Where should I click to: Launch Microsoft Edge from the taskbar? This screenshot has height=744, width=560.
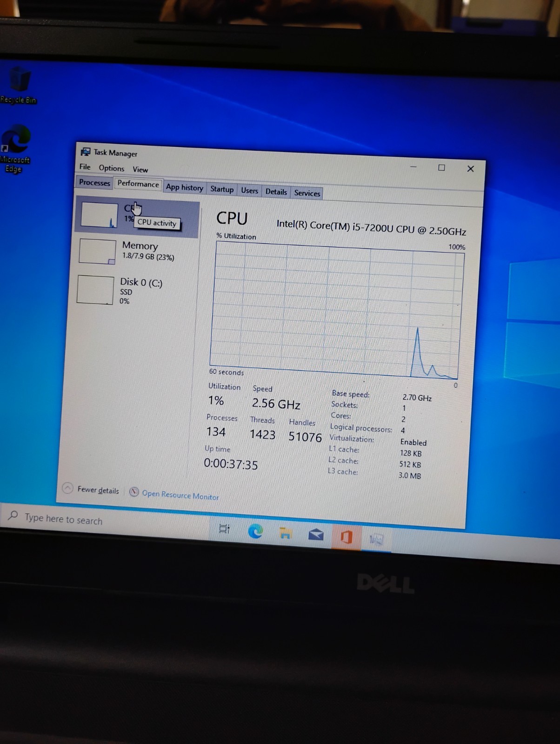[255, 531]
